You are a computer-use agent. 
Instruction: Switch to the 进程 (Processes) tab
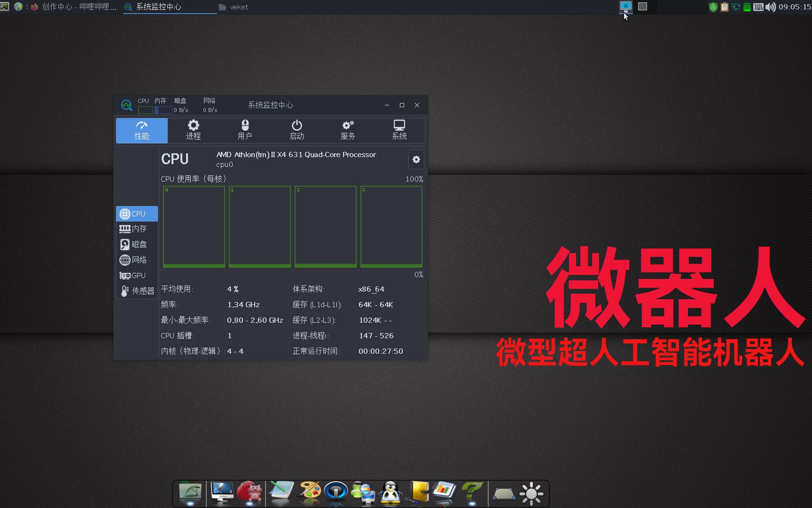[x=193, y=130]
